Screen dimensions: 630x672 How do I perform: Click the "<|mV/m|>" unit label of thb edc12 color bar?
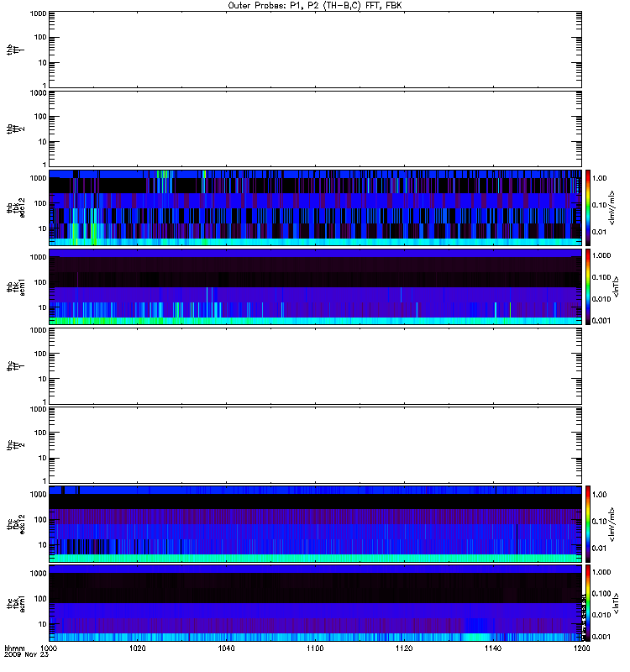click(612, 207)
